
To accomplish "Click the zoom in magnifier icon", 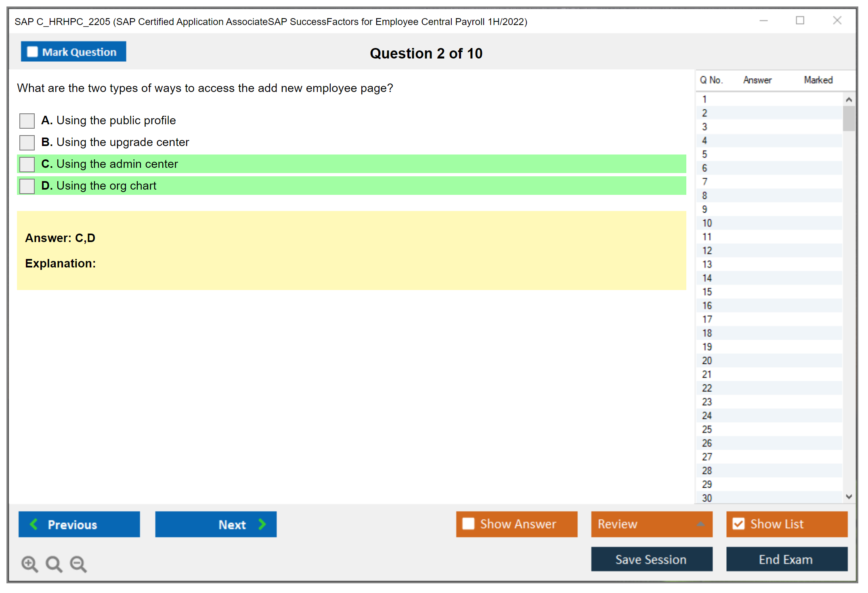I will tap(29, 564).
